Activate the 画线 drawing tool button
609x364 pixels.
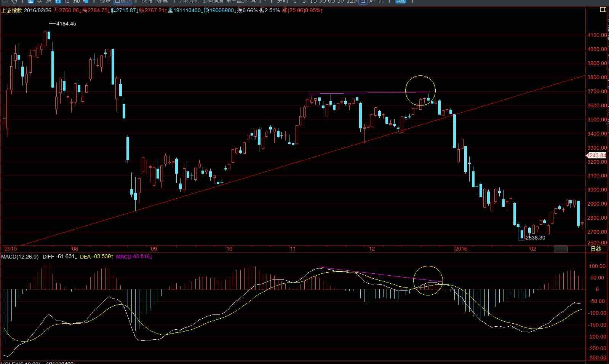tap(401, 2)
